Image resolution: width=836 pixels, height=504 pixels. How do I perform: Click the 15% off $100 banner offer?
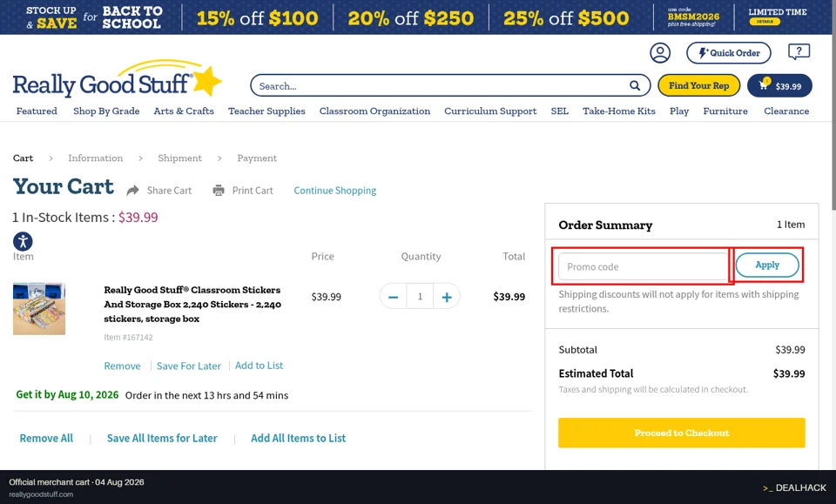(x=257, y=18)
